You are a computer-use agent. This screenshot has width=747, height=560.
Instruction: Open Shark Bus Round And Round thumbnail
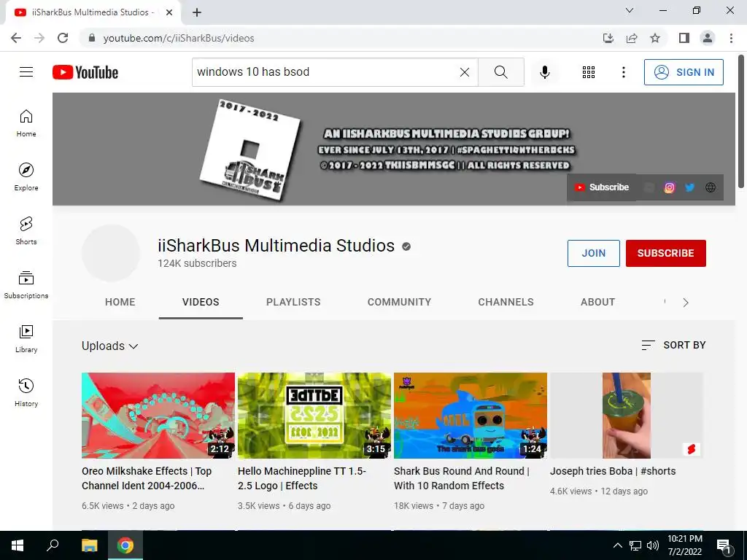tap(471, 416)
